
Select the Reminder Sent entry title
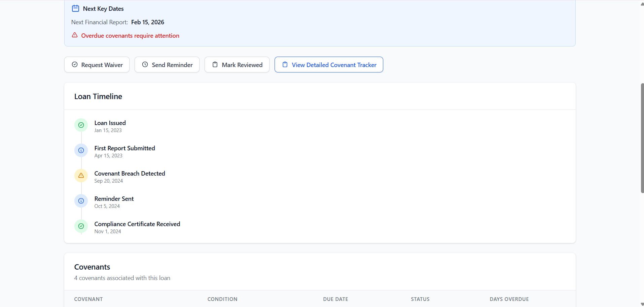pos(114,199)
